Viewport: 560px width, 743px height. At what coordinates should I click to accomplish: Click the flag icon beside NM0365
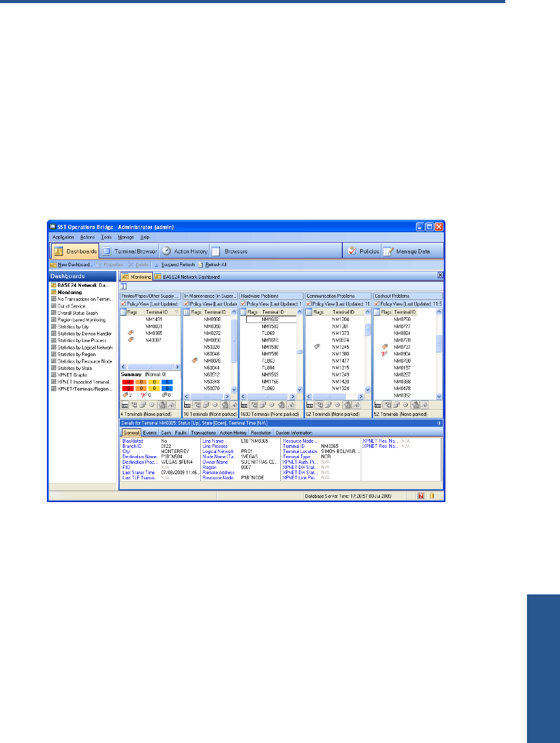click(131, 333)
